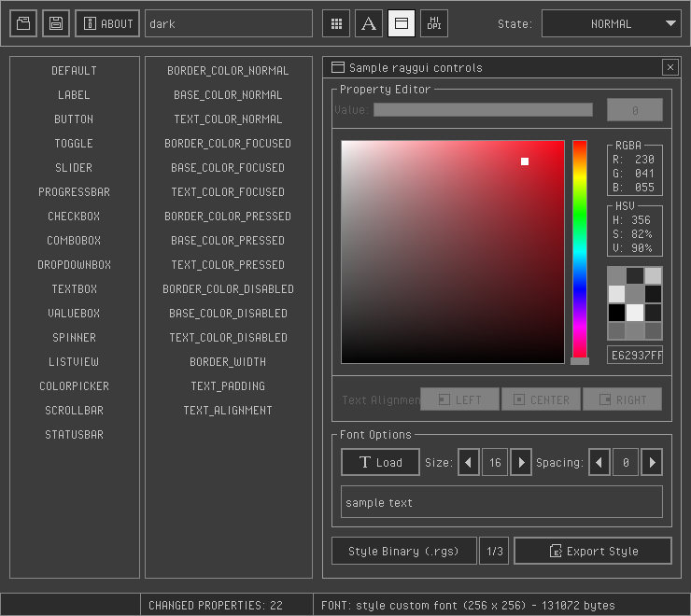The image size is (691, 616).
Task: Click the 'sample text' input box
Action: (x=501, y=502)
